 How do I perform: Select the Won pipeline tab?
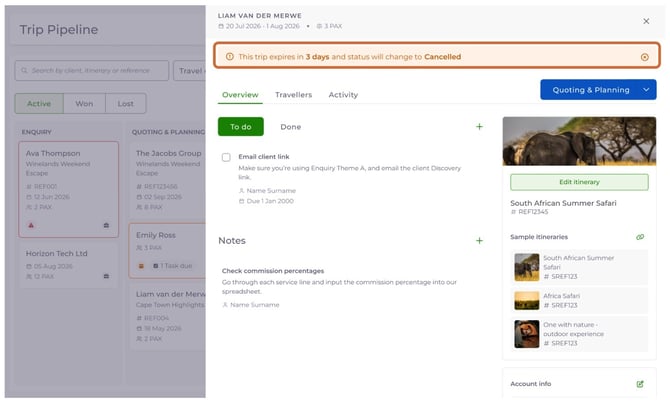coord(84,103)
